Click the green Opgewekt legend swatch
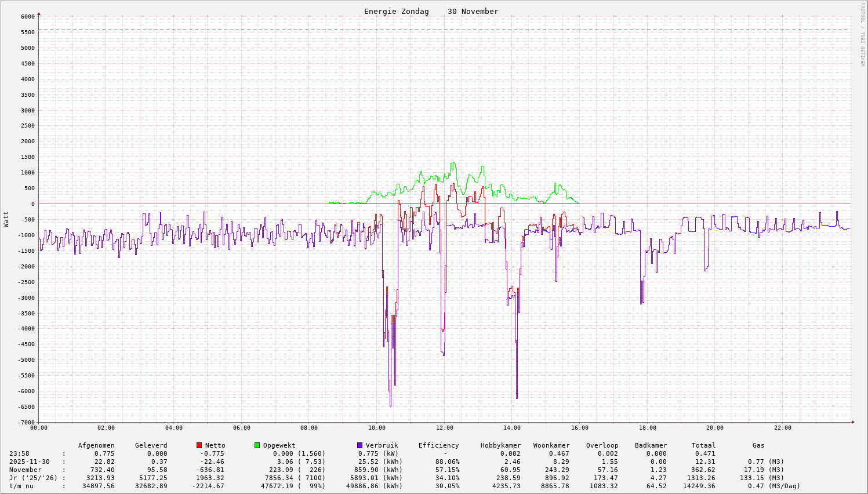This screenshot has height=494, width=868. (257, 445)
